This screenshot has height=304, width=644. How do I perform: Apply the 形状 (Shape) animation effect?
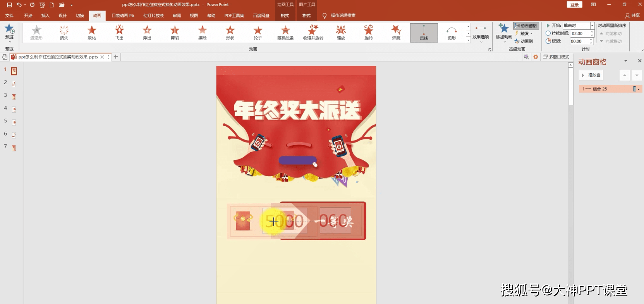point(230,33)
